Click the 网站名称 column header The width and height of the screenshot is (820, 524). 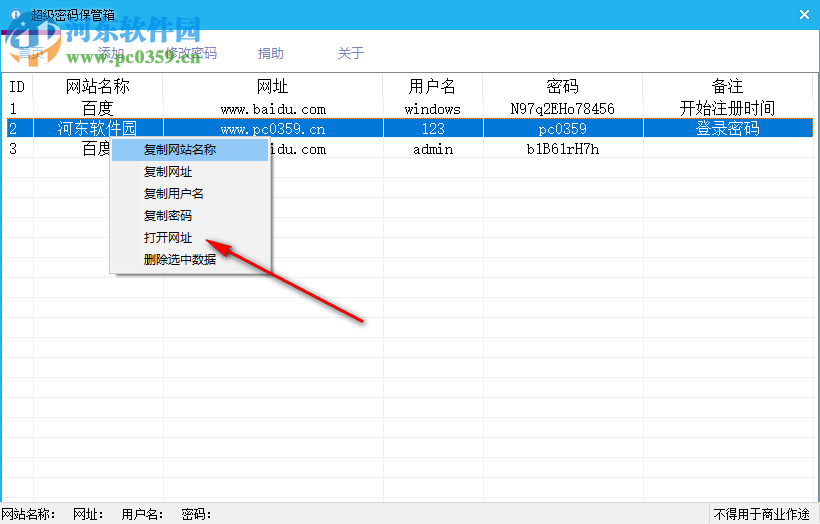[98, 86]
